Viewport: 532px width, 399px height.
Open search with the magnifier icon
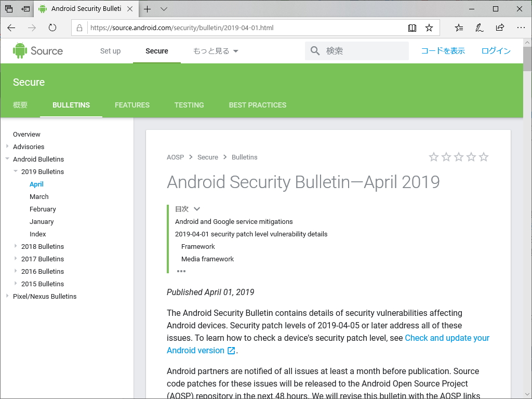click(315, 50)
